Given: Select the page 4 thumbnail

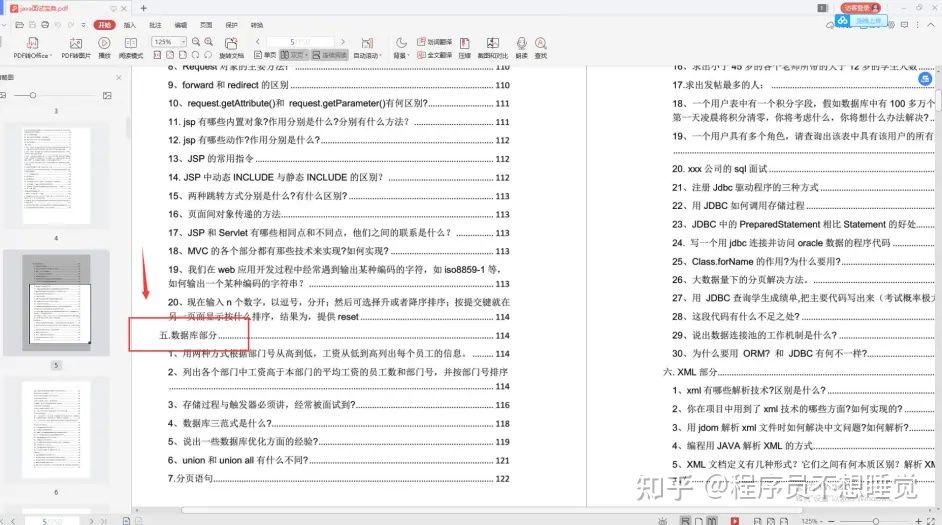Looking at the screenshot, I should (56, 175).
